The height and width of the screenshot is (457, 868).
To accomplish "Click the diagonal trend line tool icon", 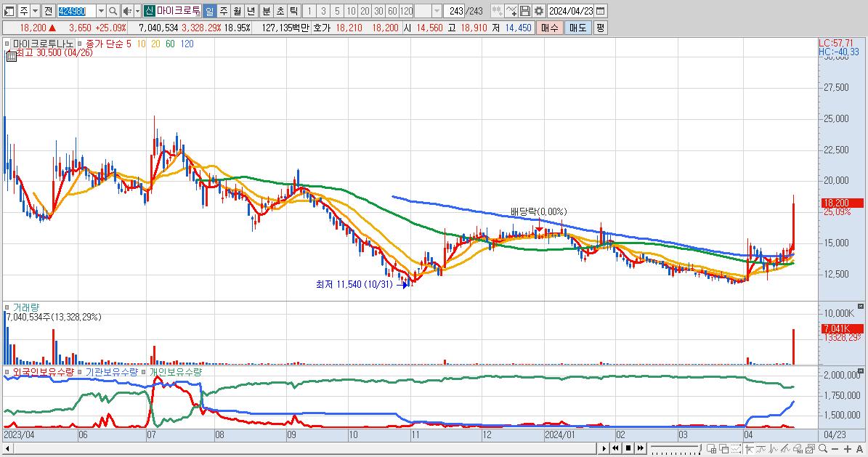I will pos(785,449).
